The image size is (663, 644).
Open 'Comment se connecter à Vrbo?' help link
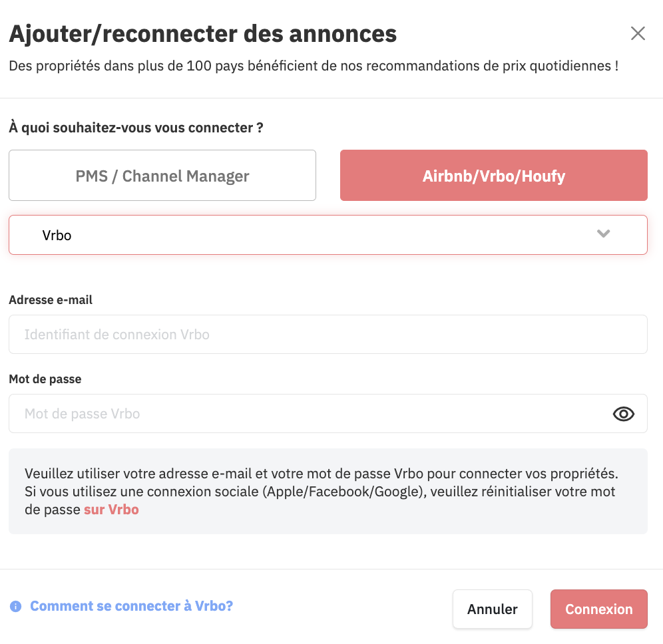tap(132, 606)
